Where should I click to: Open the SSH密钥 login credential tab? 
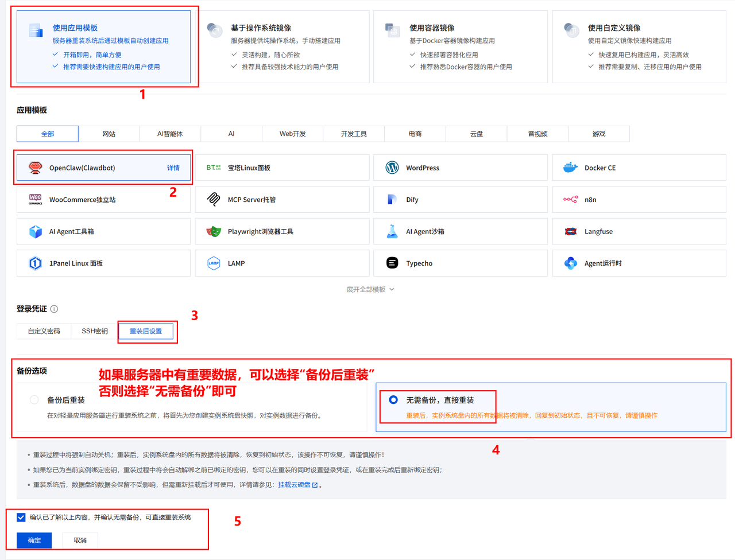93,330
